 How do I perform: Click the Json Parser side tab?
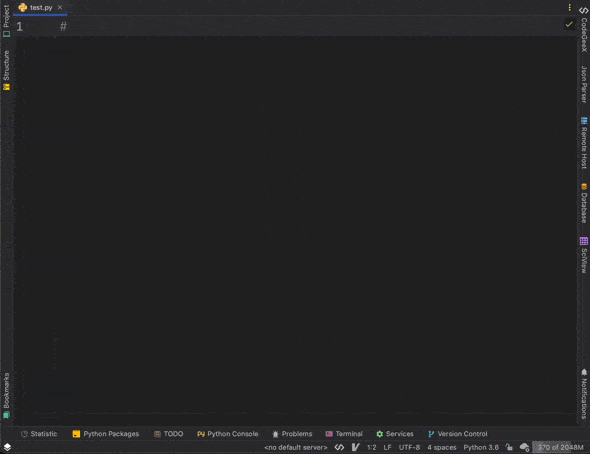pos(584,84)
